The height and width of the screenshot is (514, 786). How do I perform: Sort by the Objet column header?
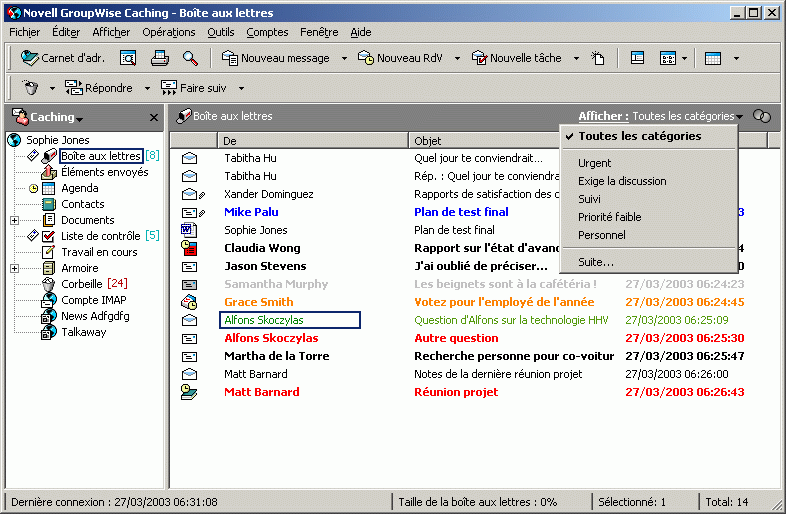click(484, 141)
